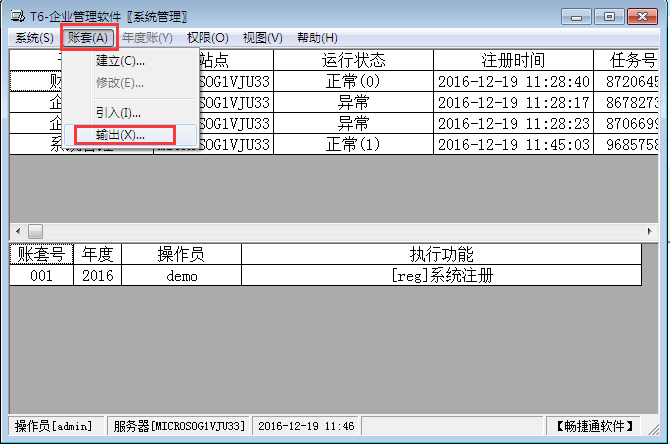Click the 操作员[admin] status bar panel
Viewport: 670px width, 446px height.
pyautogui.click(x=55, y=426)
